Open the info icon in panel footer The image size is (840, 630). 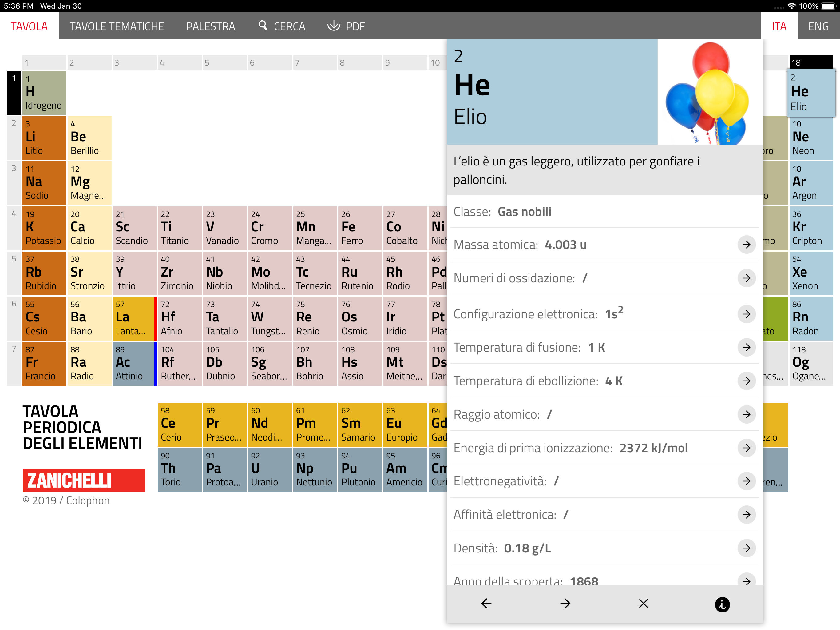click(x=722, y=604)
